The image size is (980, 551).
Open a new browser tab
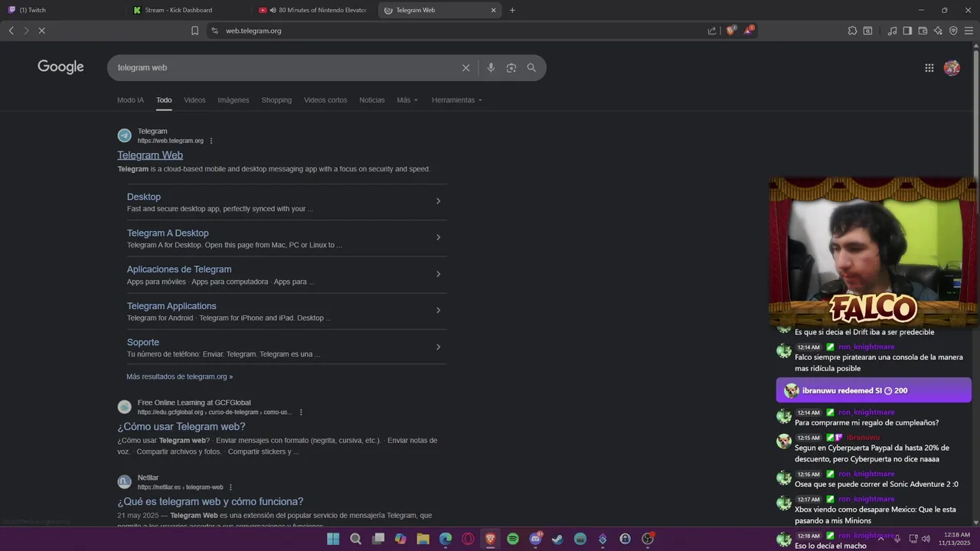(512, 10)
